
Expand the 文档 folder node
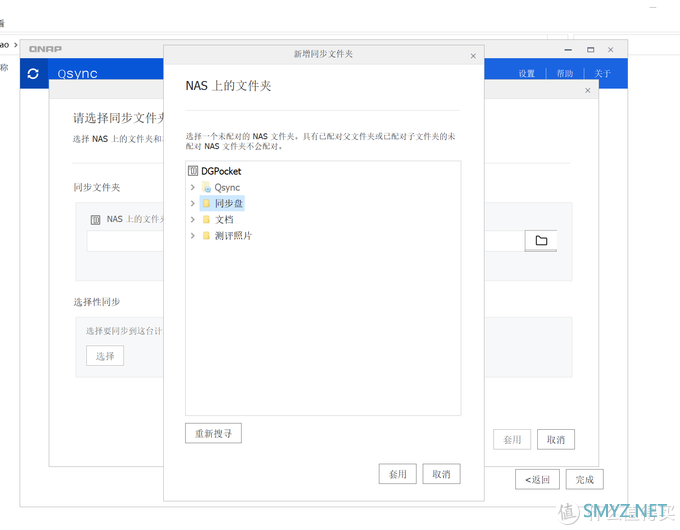pos(193,219)
